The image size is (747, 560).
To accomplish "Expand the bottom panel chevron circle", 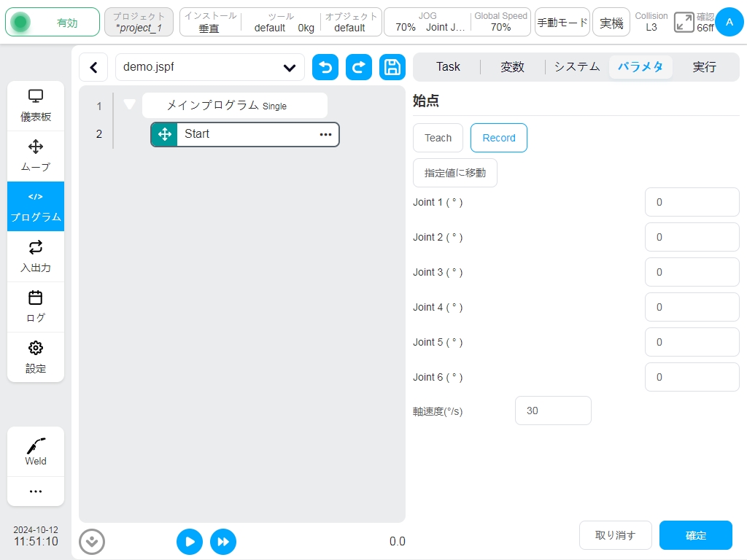I will [x=92, y=542].
